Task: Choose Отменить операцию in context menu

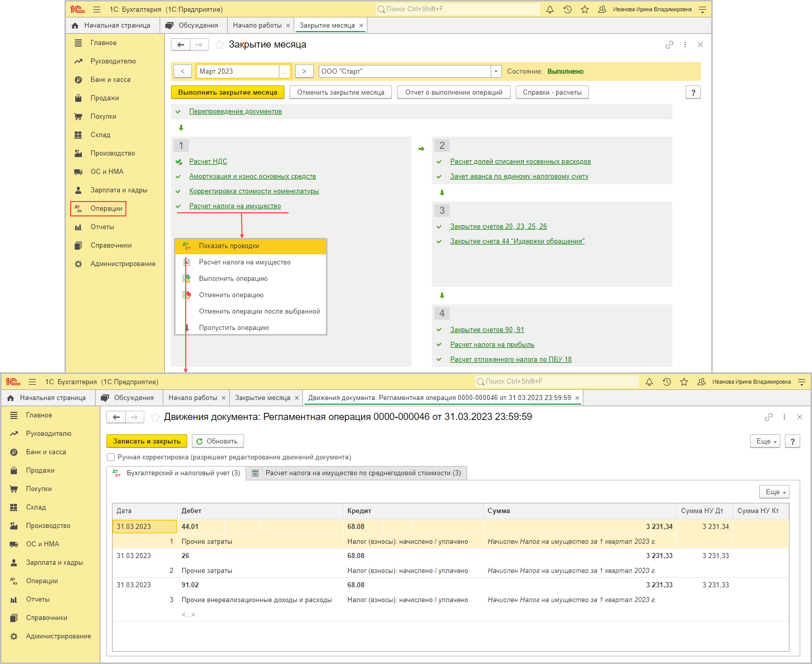Action: click(x=251, y=295)
